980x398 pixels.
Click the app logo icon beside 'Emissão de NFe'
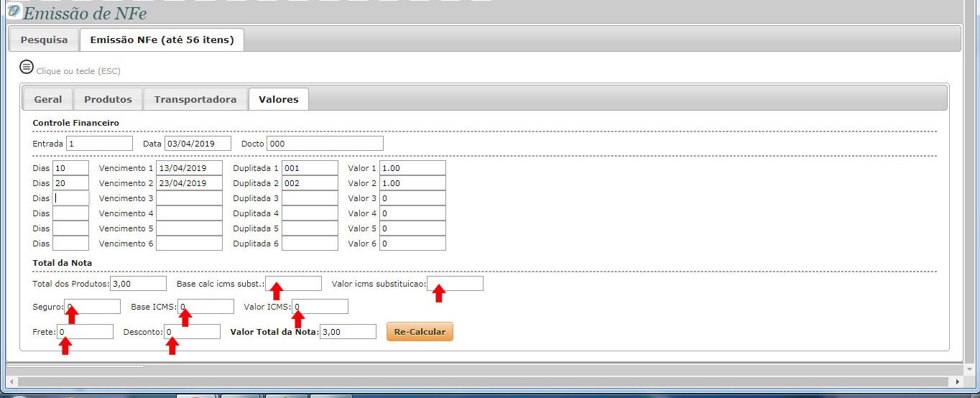[x=13, y=11]
